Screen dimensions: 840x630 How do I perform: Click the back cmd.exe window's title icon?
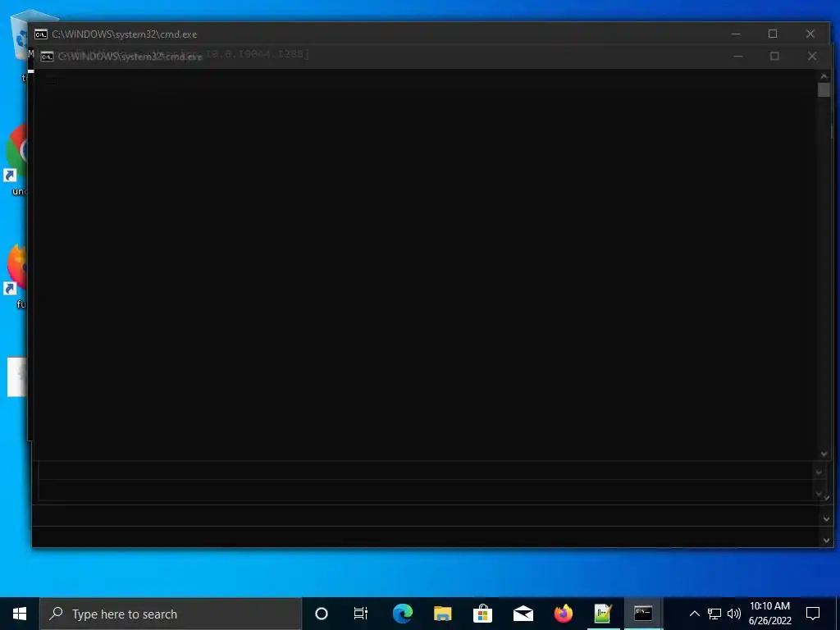41,34
